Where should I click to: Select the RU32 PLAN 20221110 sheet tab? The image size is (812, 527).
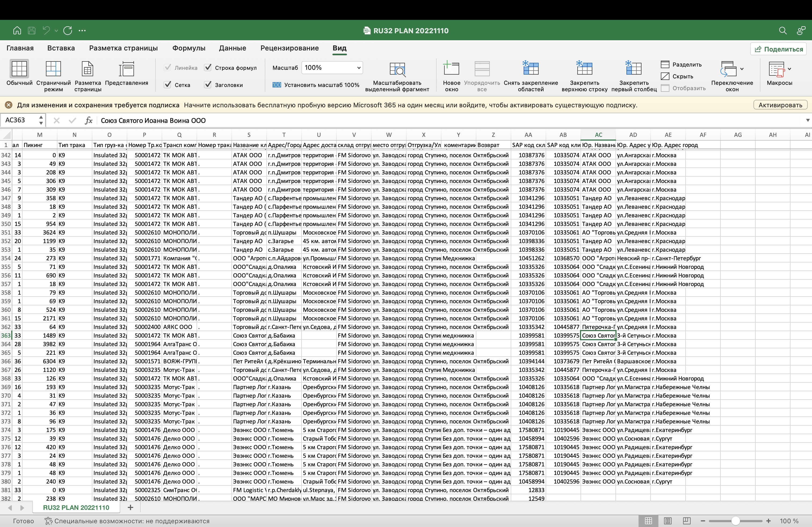click(76, 508)
